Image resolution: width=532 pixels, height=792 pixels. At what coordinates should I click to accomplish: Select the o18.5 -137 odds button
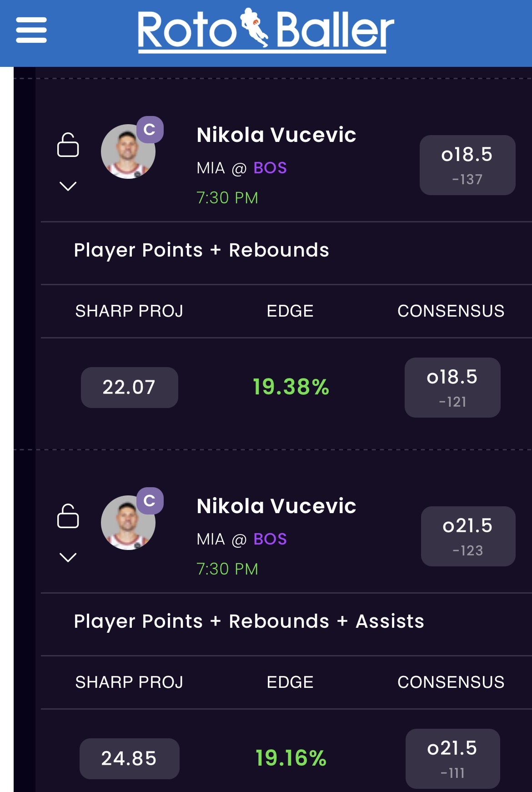point(467,165)
